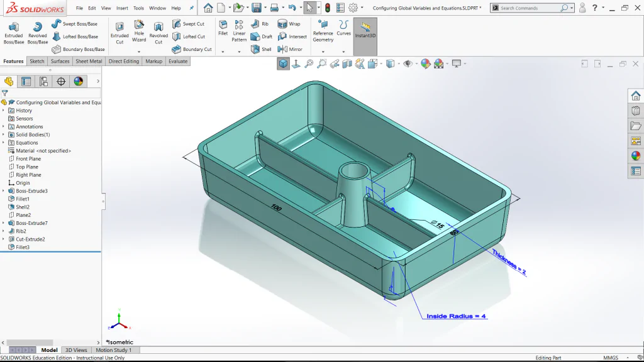This screenshot has width=644, height=362.
Task: Open the Sheet Metal tab
Action: click(88, 61)
